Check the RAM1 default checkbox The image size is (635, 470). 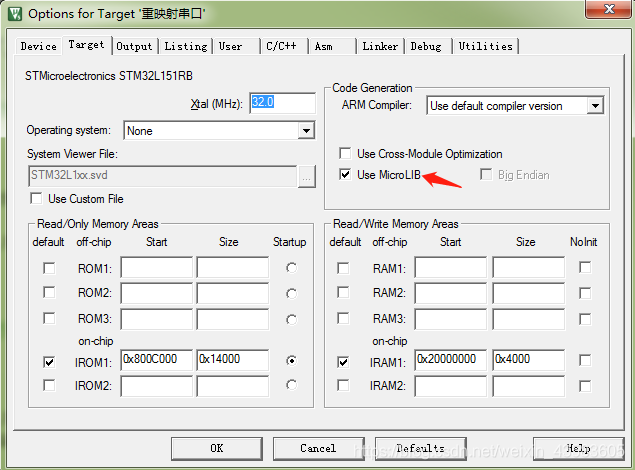pos(343,268)
